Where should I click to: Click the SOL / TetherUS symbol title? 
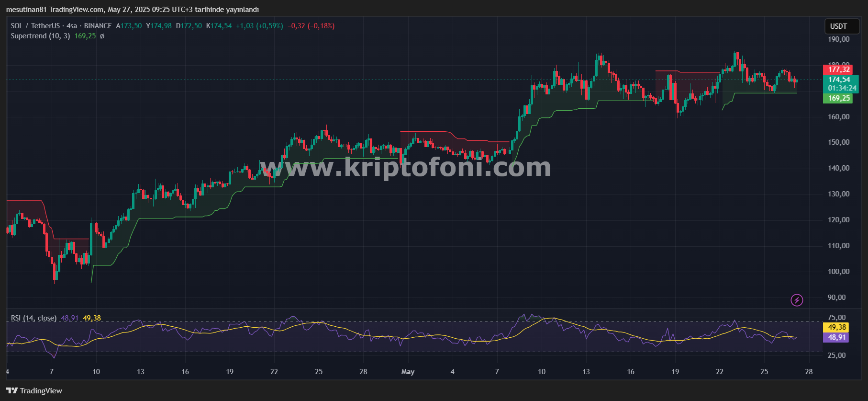[x=35, y=26]
